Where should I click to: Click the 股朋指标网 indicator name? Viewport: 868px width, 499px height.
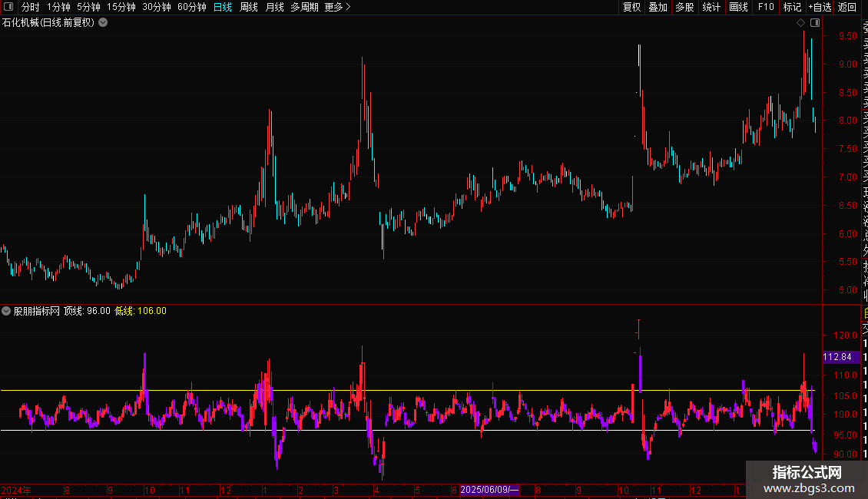37,311
